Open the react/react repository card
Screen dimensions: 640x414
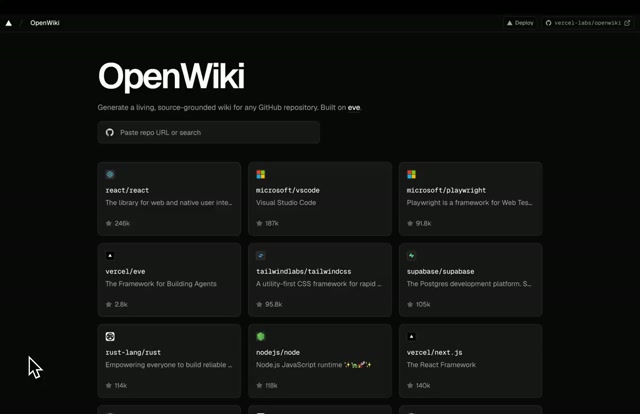pos(169,199)
